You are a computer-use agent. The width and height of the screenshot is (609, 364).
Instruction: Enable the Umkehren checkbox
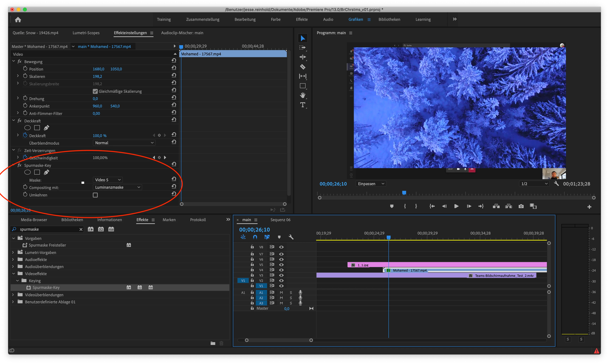coord(95,195)
